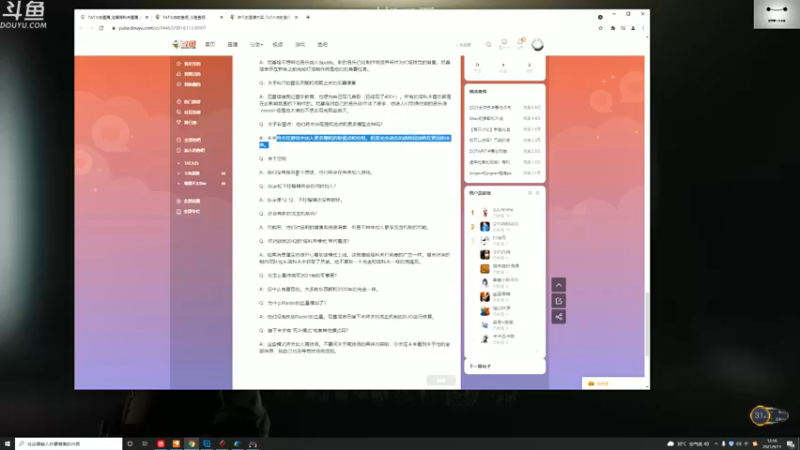Screen dimensions: 800x450
Task: Click the Baymax face thumbnail at top right
Action: [x=777, y=14]
